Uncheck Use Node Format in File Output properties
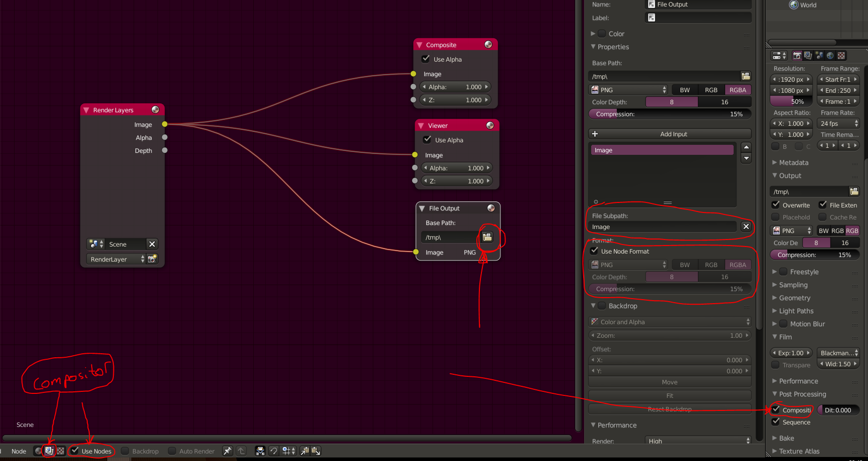 click(x=594, y=251)
